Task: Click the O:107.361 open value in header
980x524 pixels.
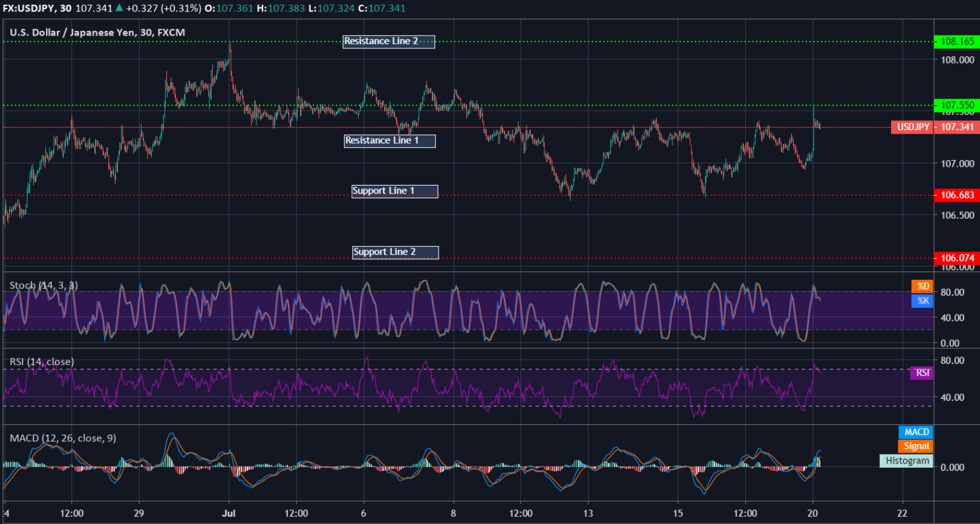Action: (229, 8)
